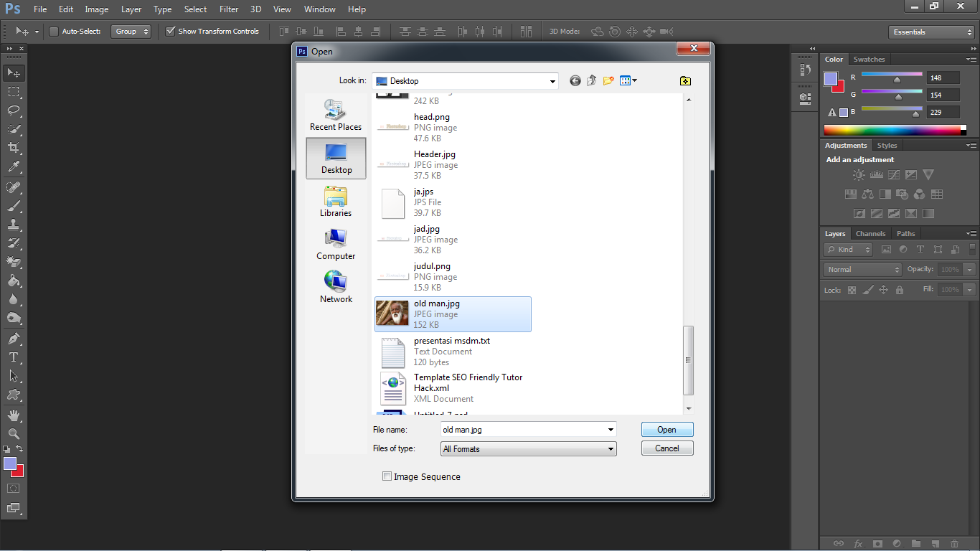Toggle layer filtering switch on or off
The height and width of the screenshot is (551, 980).
[x=974, y=249]
